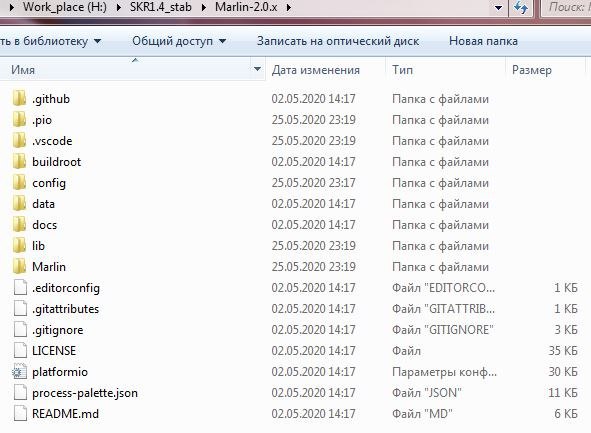
Task: Select the .github folder name
Action: coord(51,99)
